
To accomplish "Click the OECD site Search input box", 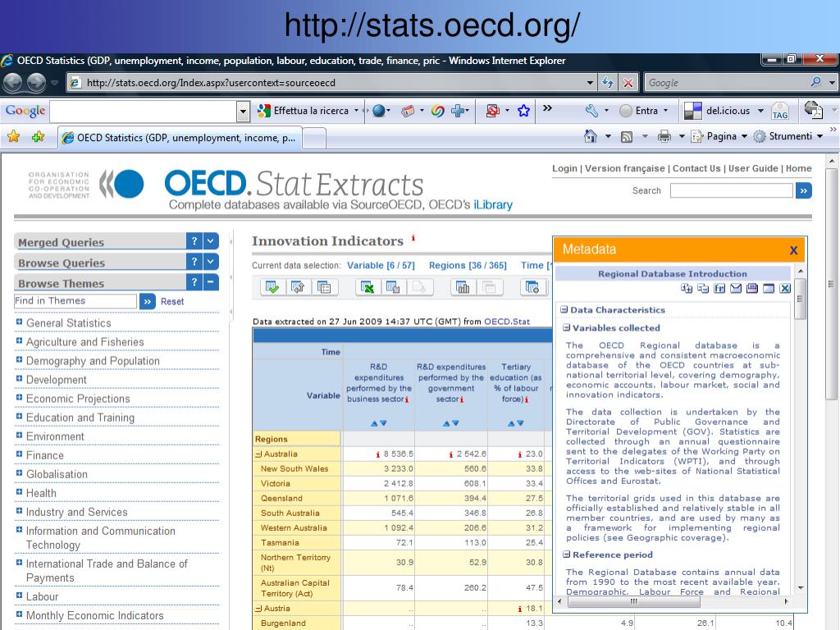I will tap(731, 190).
